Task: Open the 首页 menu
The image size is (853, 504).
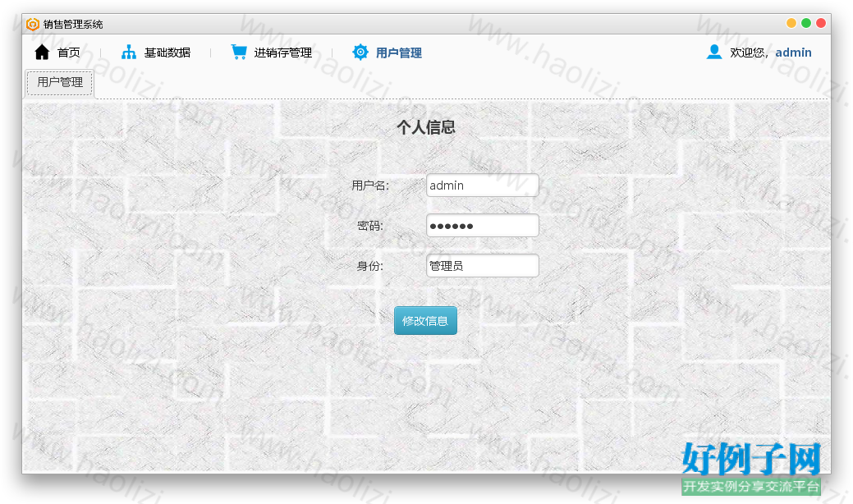Action: click(x=68, y=53)
